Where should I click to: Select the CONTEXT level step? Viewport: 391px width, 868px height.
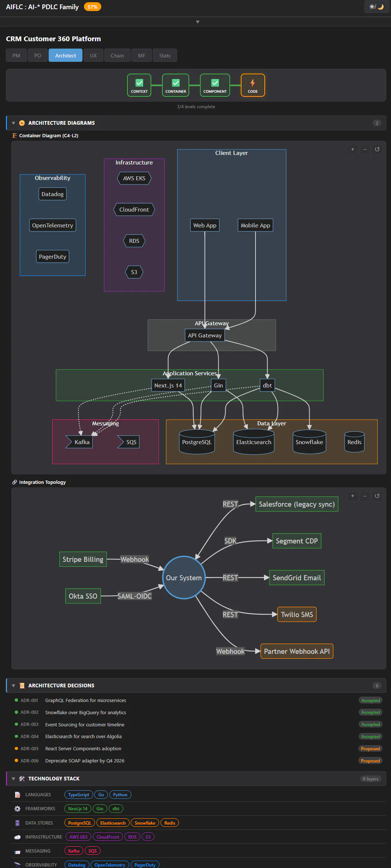[x=139, y=85]
